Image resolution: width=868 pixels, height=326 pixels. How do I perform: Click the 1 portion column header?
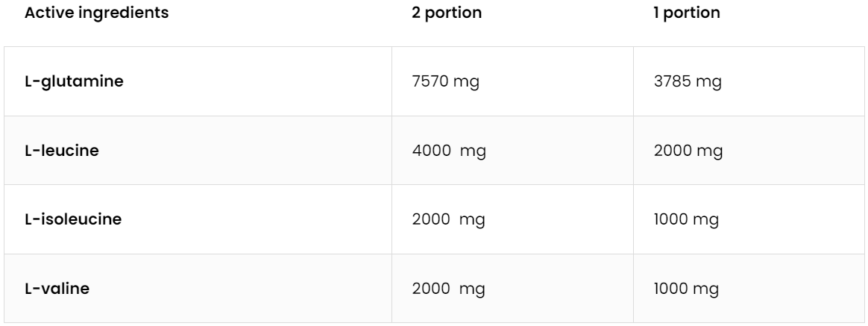click(x=686, y=13)
